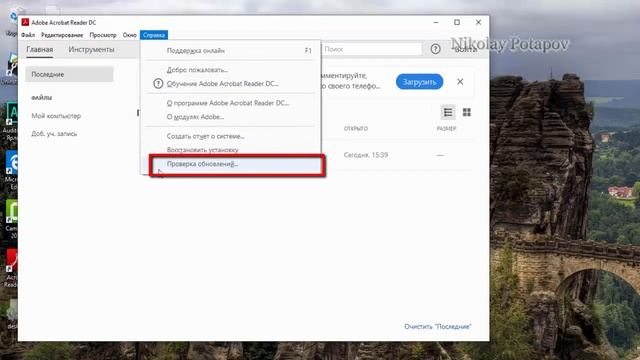Choose Поддержка онлайн from the Справка menu
This screenshot has height=360, width=640.
click(x=231, y=51)
